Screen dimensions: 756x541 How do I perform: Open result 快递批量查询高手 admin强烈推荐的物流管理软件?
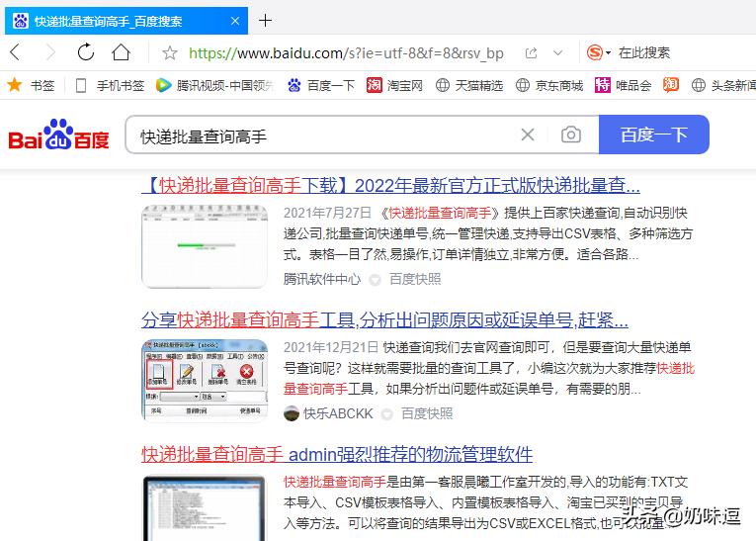pos(337,455)
